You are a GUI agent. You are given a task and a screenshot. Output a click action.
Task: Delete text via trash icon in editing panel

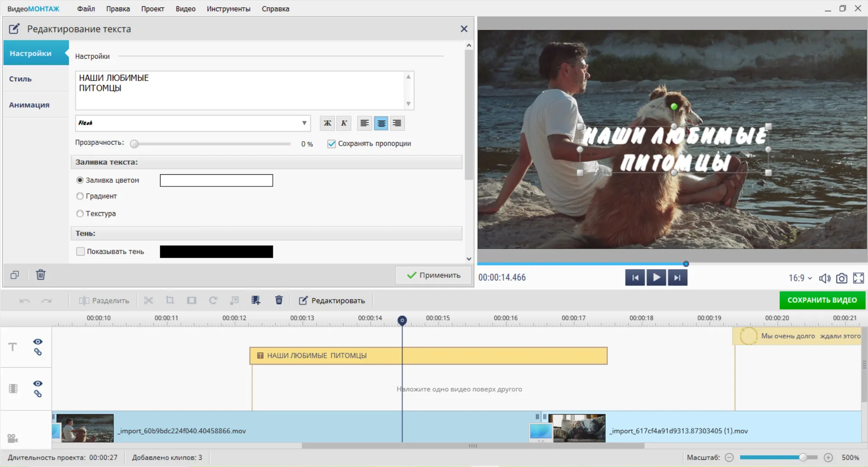tap(41, 275)
